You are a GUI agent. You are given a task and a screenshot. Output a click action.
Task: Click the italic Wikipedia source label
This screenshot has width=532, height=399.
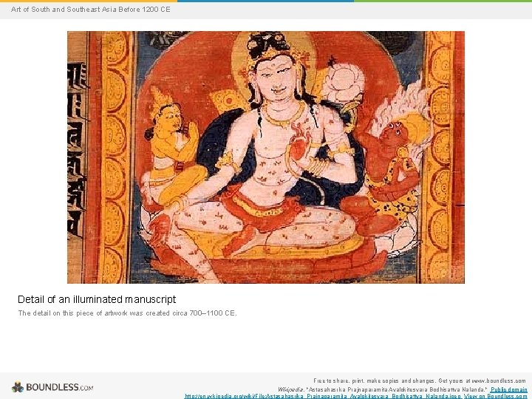[291, 389]
